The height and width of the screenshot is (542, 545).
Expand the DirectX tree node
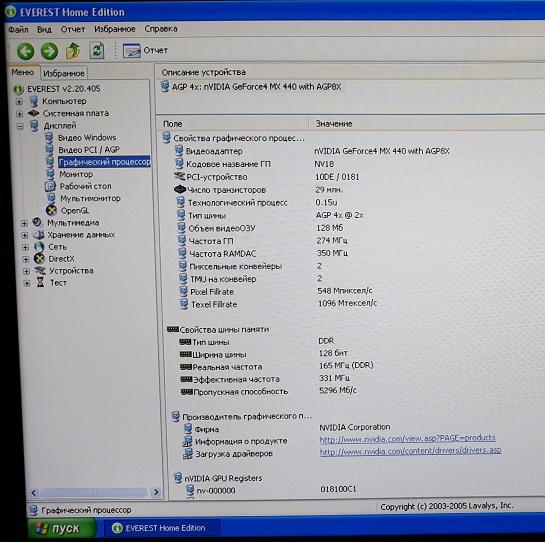26,259
